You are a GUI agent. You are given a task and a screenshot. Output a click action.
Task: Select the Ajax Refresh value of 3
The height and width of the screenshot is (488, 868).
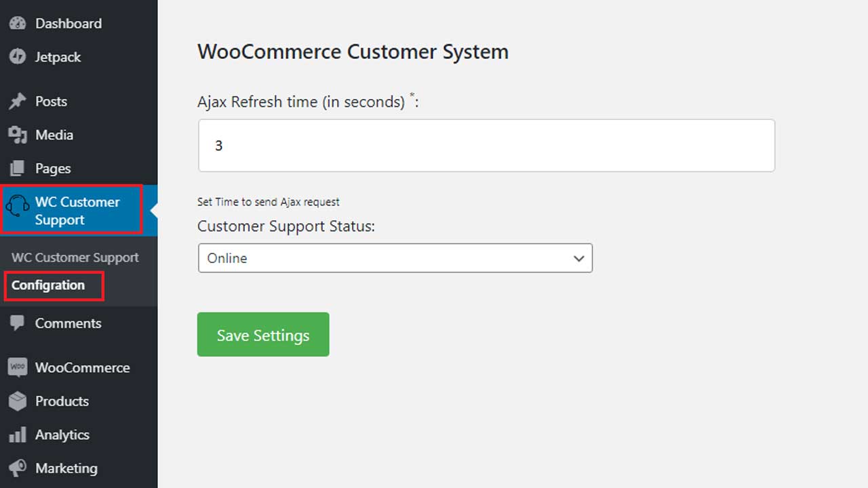pyautogui.click(x=218, y=145)
